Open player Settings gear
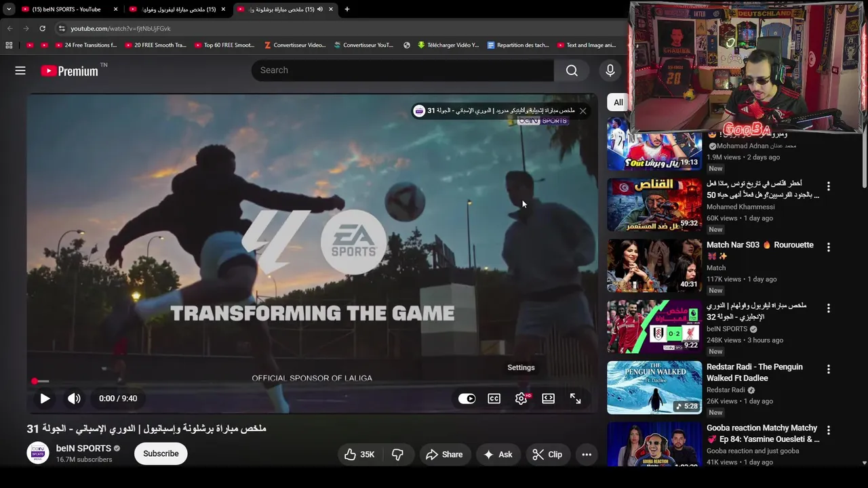868x488 pixels. click(x=521, y=399)
